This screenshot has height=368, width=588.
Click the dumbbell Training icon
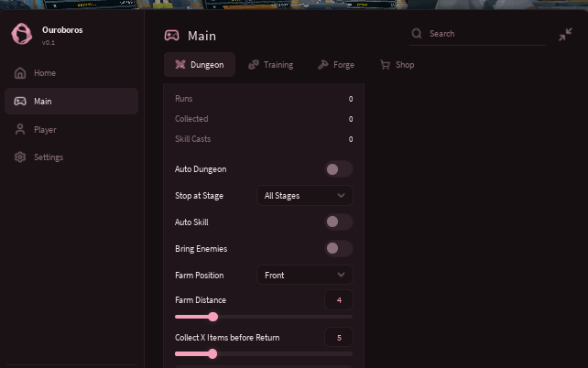pos(254,64)
